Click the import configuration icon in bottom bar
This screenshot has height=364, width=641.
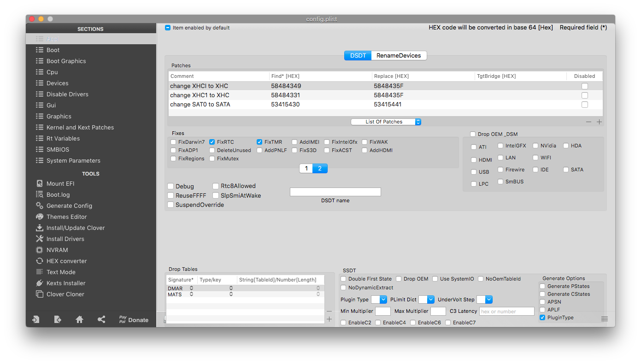point(35,319)
